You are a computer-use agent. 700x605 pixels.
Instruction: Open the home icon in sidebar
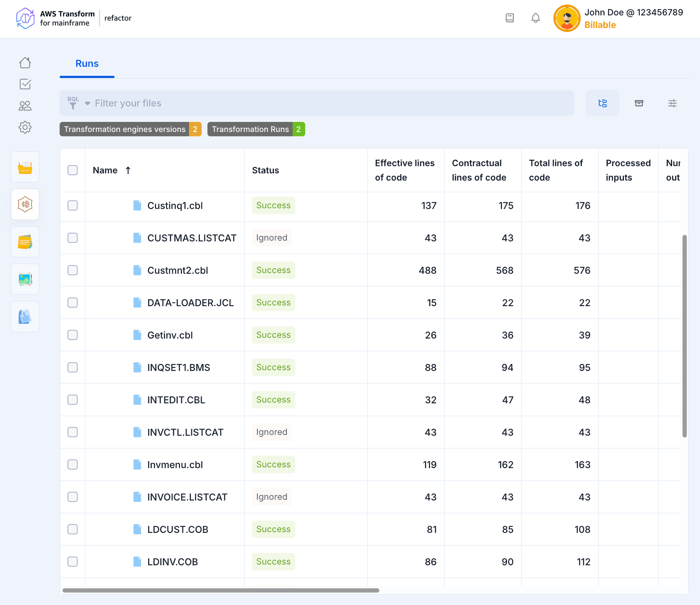(25, 63)
